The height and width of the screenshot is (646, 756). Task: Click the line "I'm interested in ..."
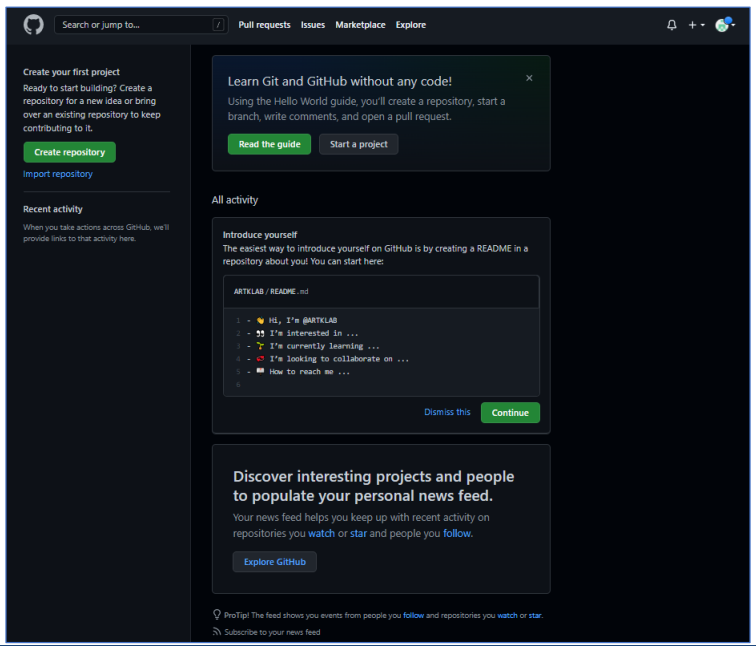(x=314, y=333)
